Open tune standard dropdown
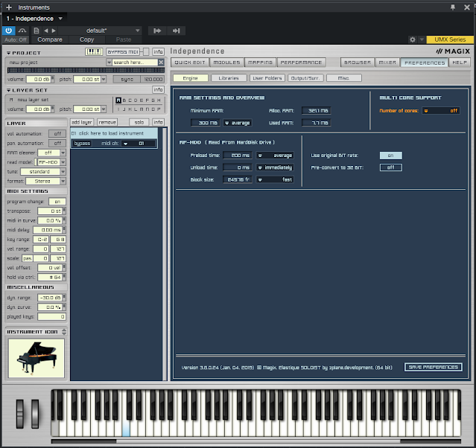 click(63, 172)
